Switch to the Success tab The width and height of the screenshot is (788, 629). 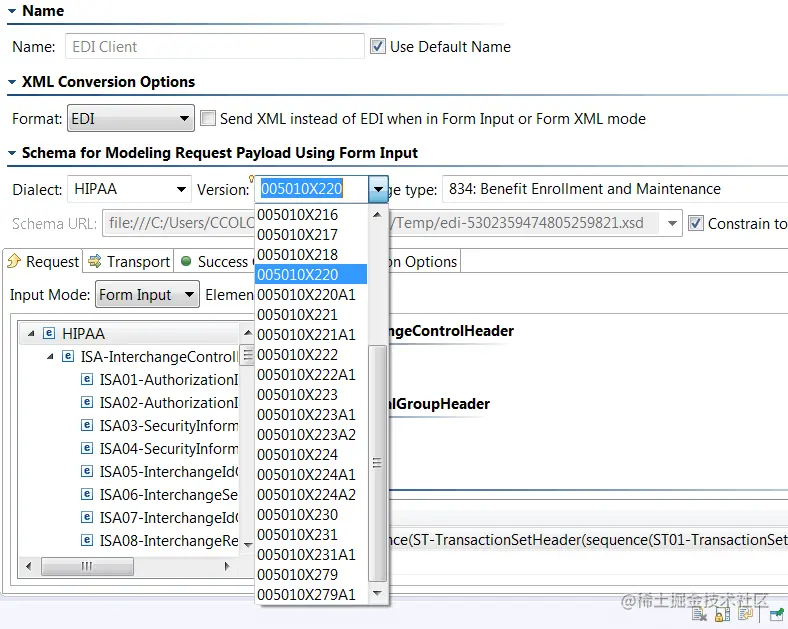[x=215, y=261]
